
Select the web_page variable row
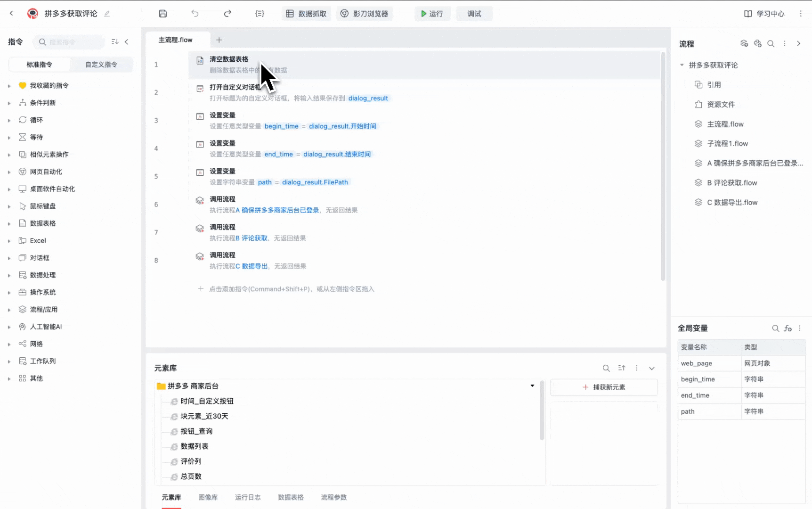(741, 363)
